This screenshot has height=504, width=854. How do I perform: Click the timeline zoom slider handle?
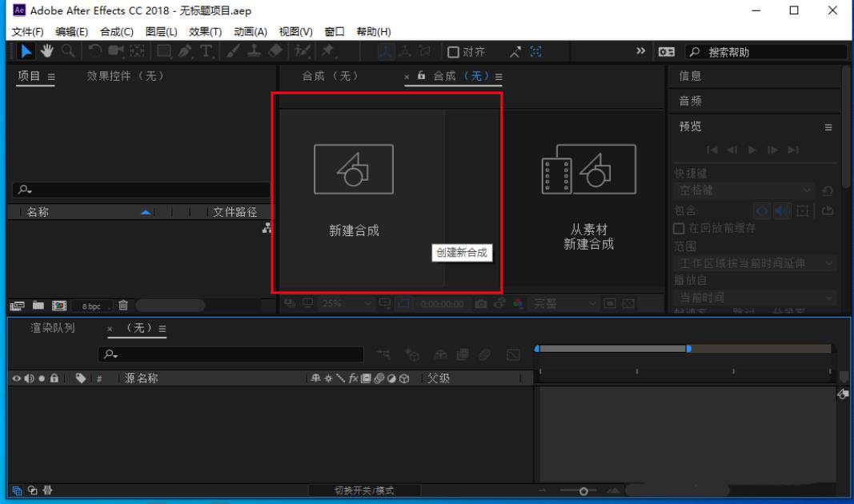(583, 490)
